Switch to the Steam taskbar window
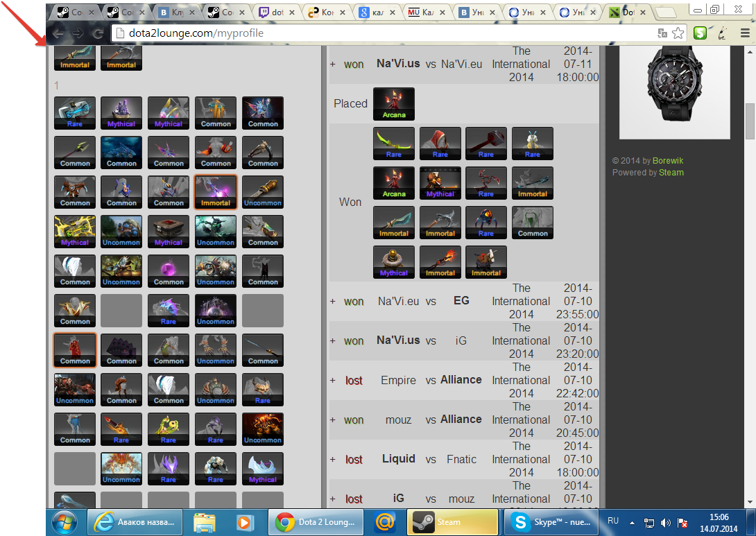Image resolution: width=756 pixels, height=536 pixels. [452, 522]
